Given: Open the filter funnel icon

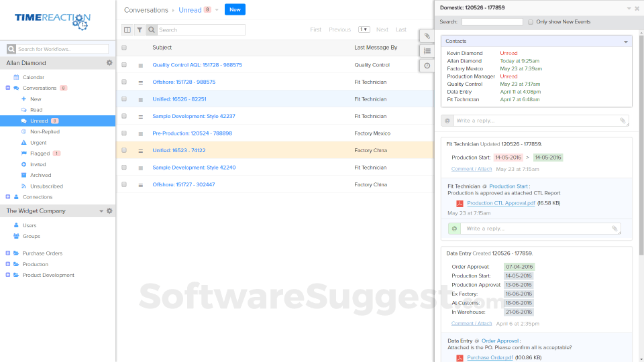Looking at the screenshot, I should [140, 29].
